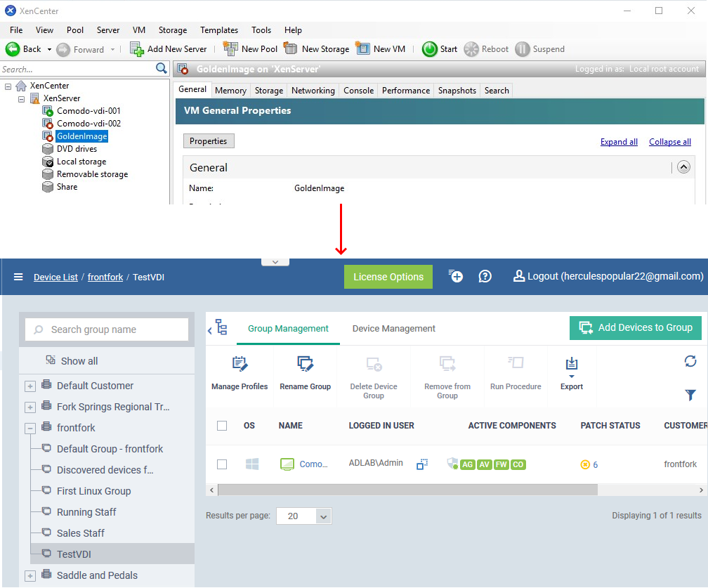Click the Properties button

pyautogui.click(x=208, y=141)
